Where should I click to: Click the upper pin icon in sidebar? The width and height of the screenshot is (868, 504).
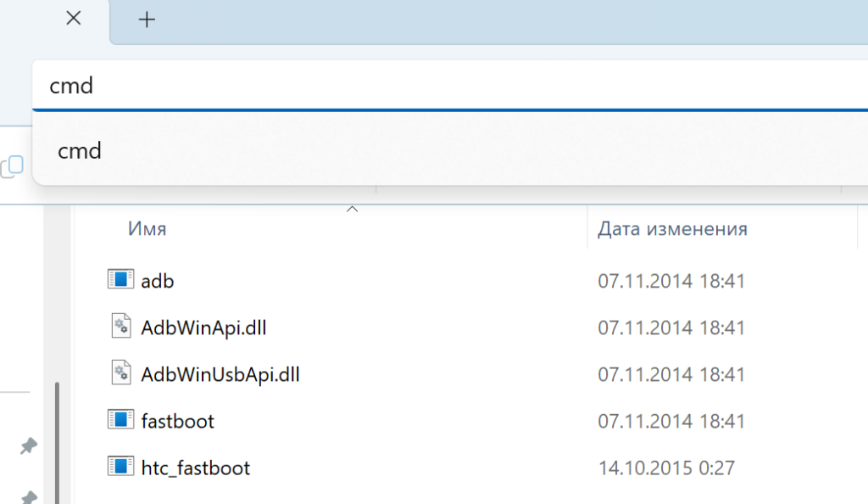tap(28, 445)
